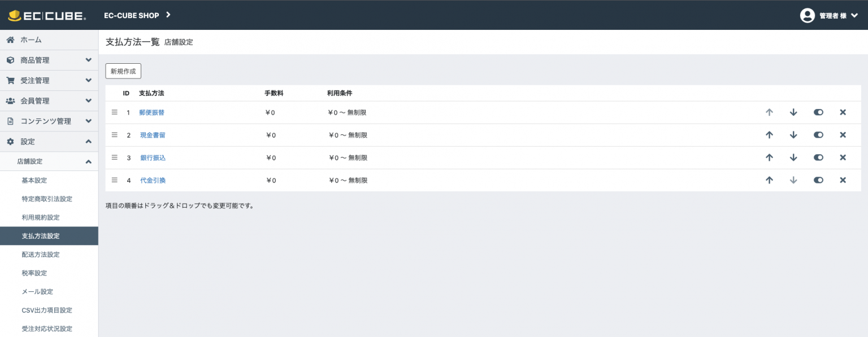
Task: Move 現金書留 up one position
Action: 769,135
